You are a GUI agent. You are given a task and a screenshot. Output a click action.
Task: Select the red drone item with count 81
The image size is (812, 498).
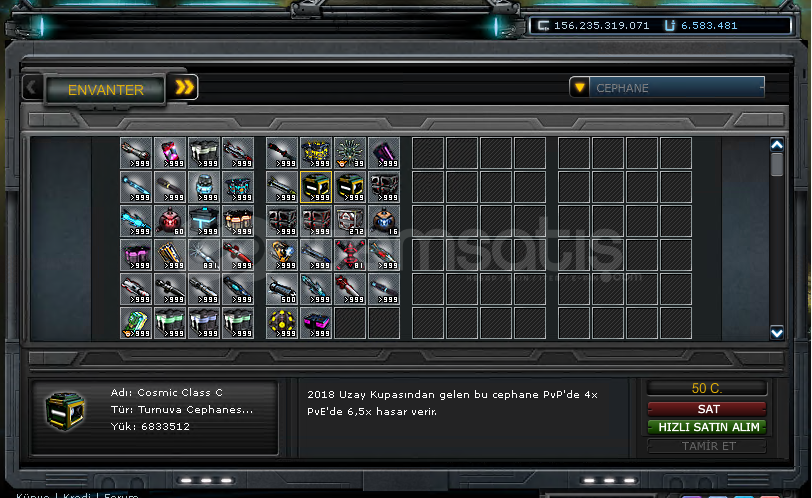pos(350,255)
